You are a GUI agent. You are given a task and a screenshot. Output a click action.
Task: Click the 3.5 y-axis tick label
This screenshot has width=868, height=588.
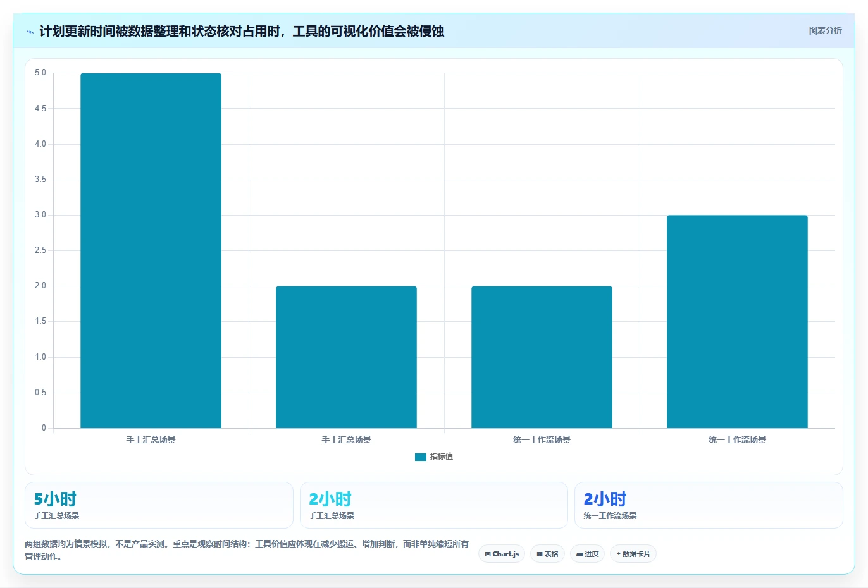click(40, 180)
